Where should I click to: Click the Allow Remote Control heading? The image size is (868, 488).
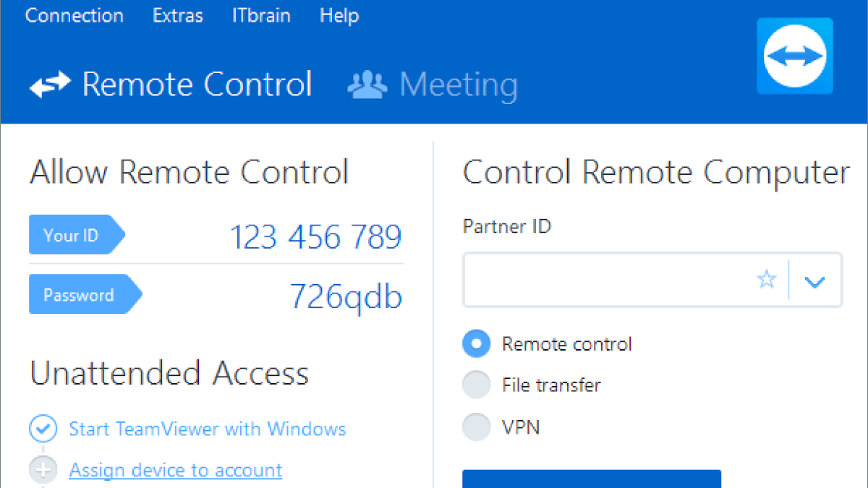(189, 173)
